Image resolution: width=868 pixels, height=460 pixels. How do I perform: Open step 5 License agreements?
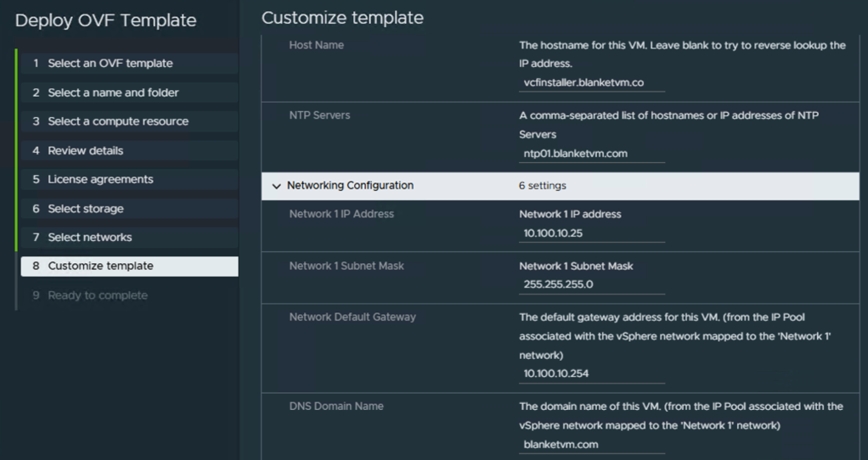pos(100,179)
